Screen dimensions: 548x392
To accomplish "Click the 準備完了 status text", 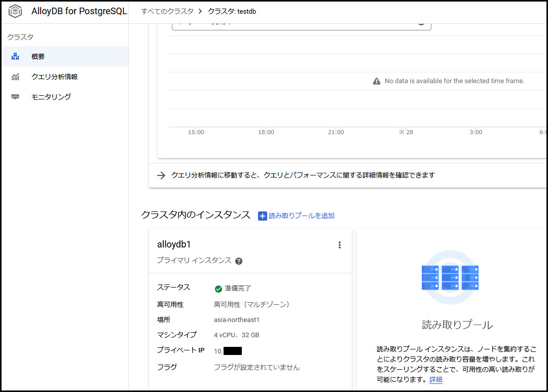I will pyautogui.click(x=238, y=288).
